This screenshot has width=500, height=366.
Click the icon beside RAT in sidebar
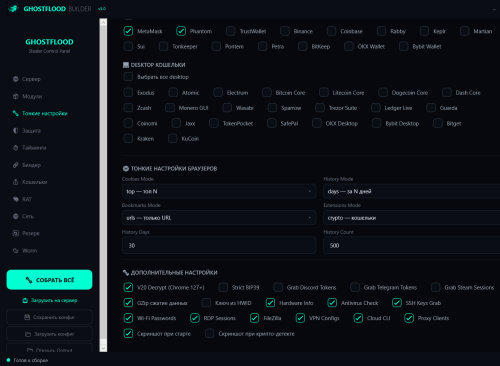[16, 199]
